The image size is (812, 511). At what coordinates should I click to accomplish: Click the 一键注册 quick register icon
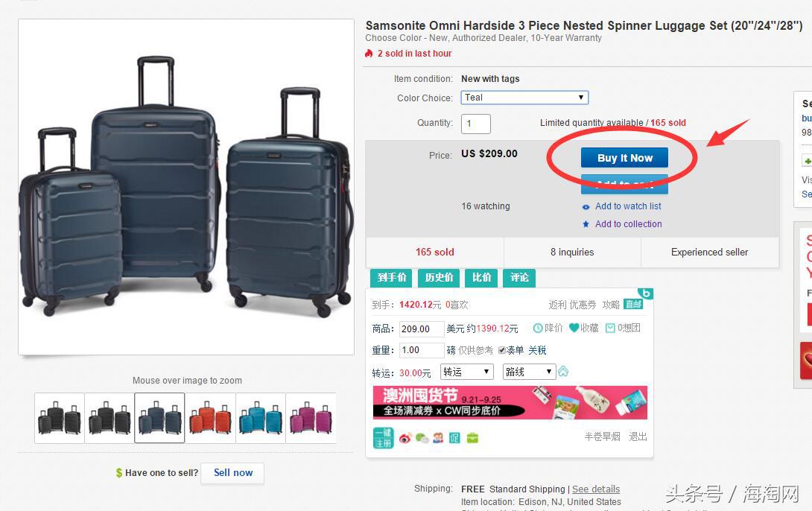pos(383,438)
